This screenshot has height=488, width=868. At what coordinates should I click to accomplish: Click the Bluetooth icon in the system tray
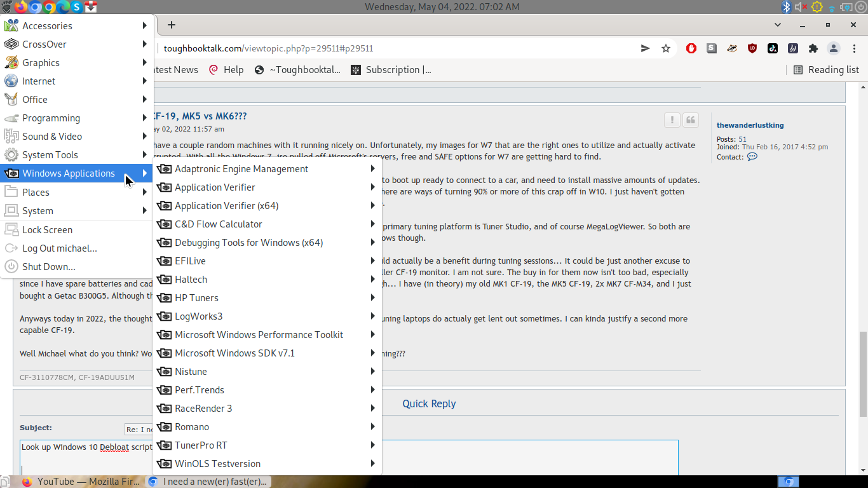click(x=785, y=7)
